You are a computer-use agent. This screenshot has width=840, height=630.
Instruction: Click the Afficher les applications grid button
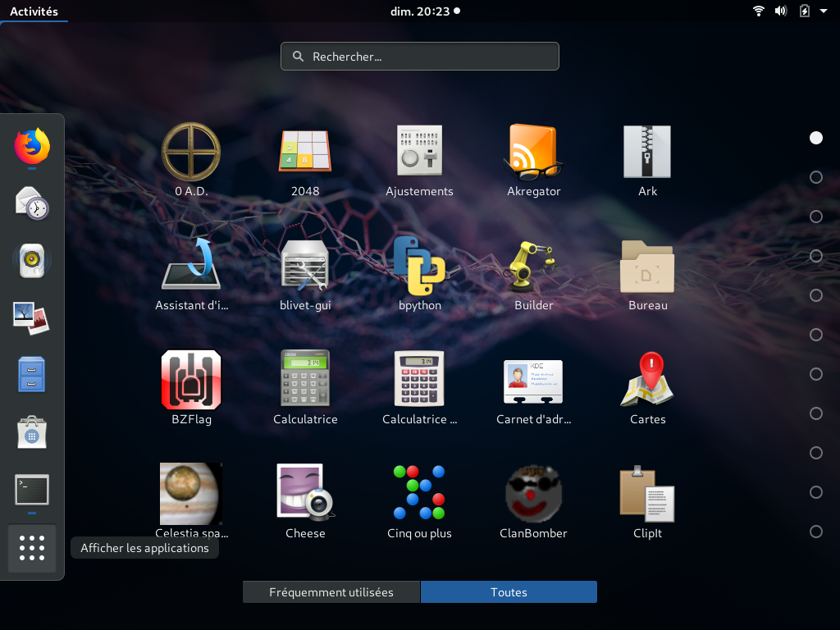(32, 547)
